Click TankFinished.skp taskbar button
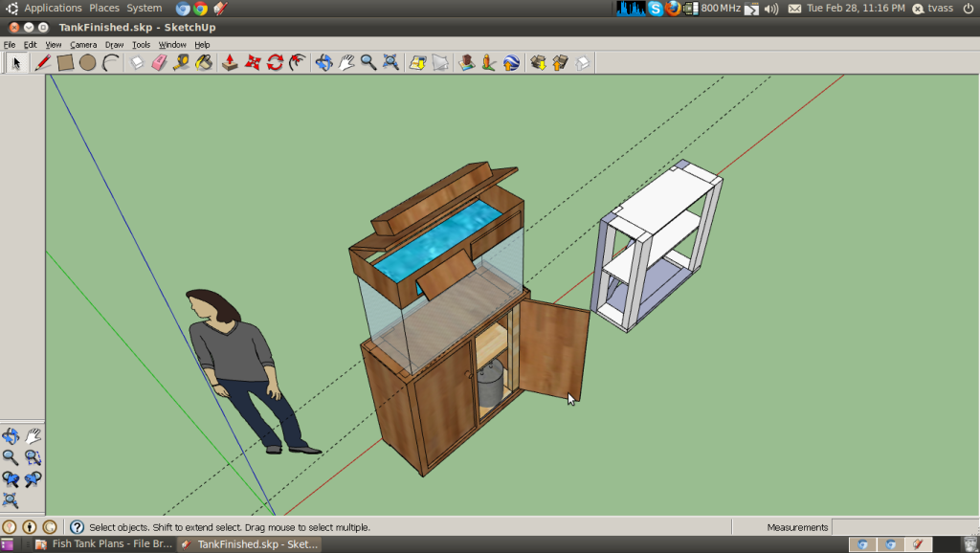Viewport: 980px width, 553px height. 250,544
